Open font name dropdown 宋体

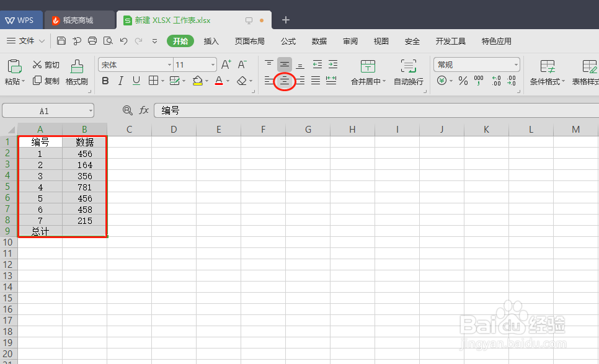(x=170, y=65)
